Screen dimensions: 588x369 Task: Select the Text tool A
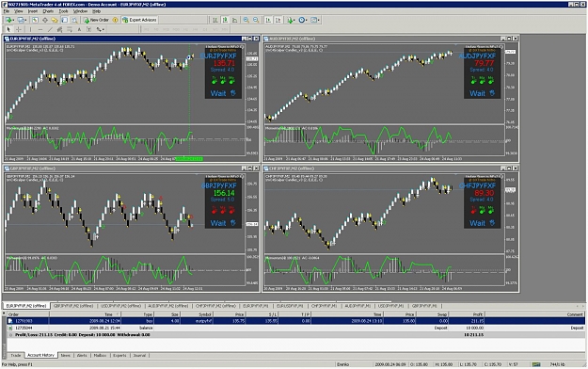79,29
